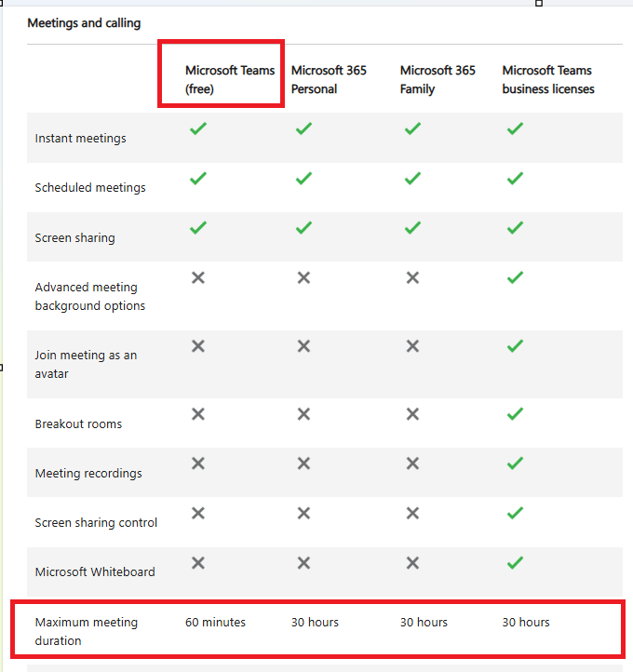Click Join meeting as avatar checkmark for business licenses
This screenshot has width=633, height=672.
515,346
